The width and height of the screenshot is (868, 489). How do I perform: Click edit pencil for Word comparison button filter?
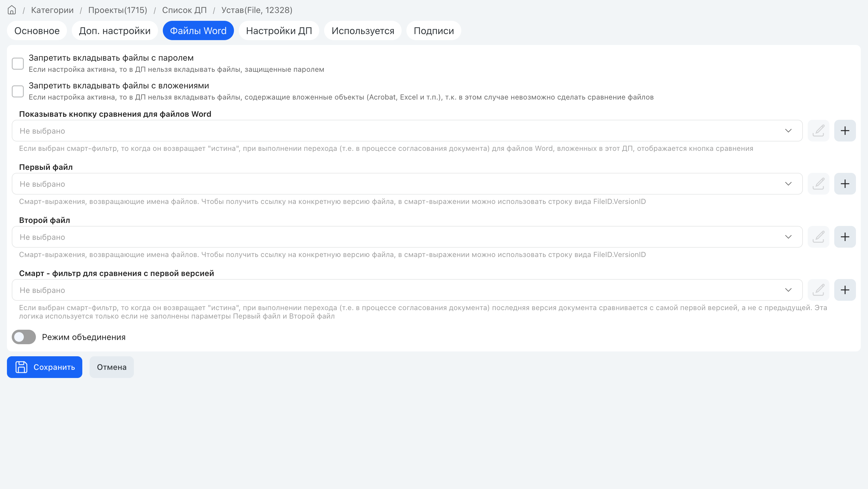click(x=818, y=131)
